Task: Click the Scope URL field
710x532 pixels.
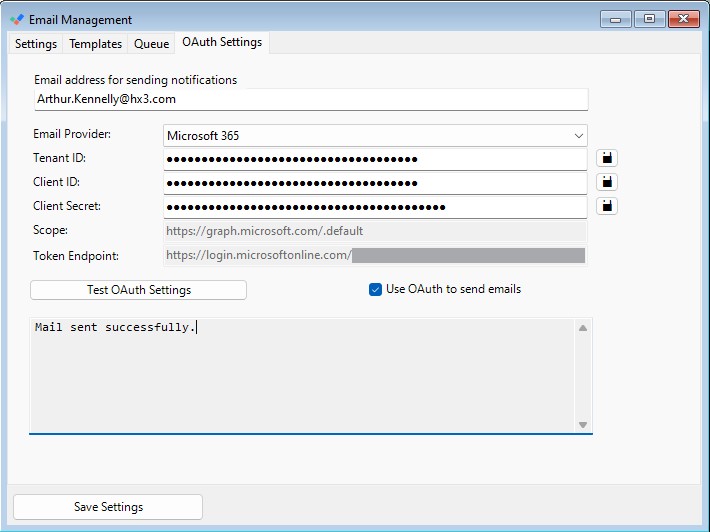Action: point(375,231)
